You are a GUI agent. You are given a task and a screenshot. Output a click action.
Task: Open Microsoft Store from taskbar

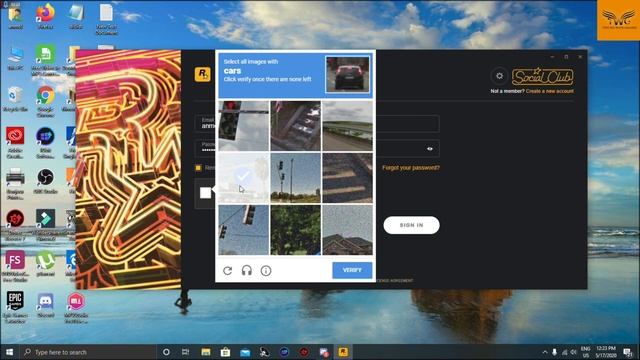point(225,352)
